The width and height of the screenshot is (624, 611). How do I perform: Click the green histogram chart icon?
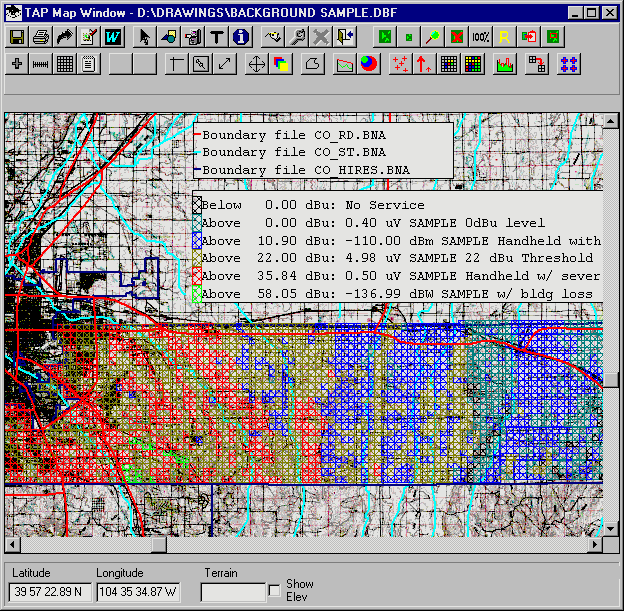pyautogui.click(x=505, y=64)
